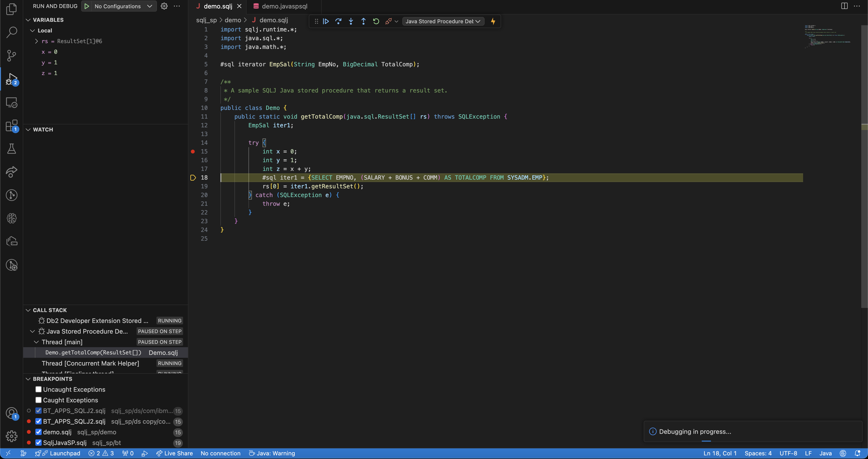Click the Step Over debug icon
Image resolution: width=868 pixels, height=459 pixels.
(x=339, y=21)
